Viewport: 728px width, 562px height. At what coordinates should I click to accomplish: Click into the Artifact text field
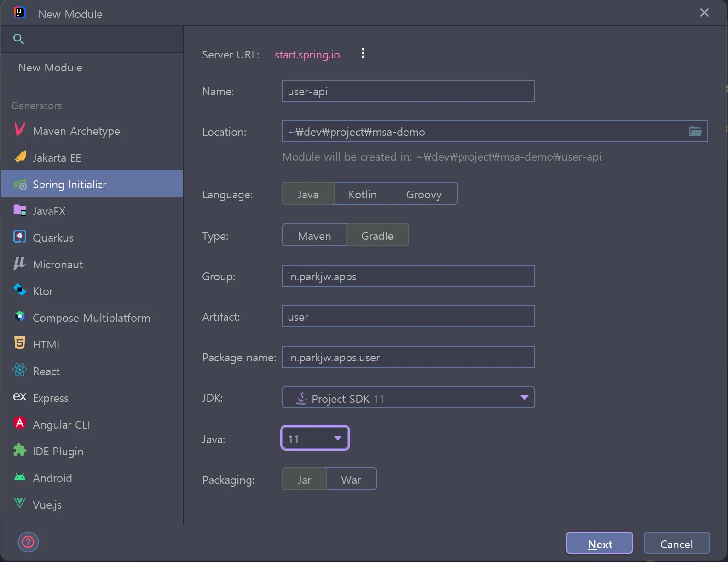(x=408, y=317)
